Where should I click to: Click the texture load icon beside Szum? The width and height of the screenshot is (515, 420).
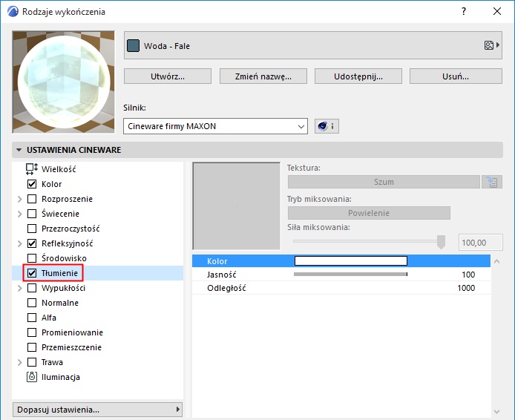tap(492, 182)
